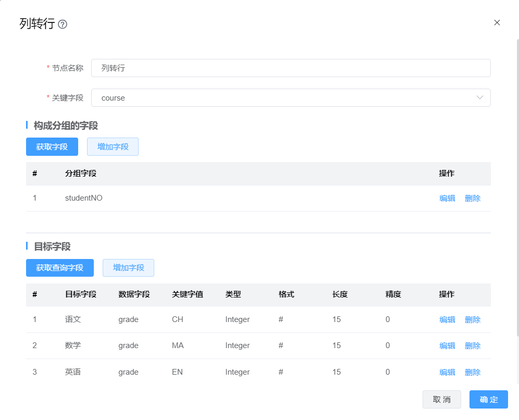Close the 列转行 dialog with the X icon
Image resolution: width=519 pixels, height=420 pixels.
coord(497,22)
